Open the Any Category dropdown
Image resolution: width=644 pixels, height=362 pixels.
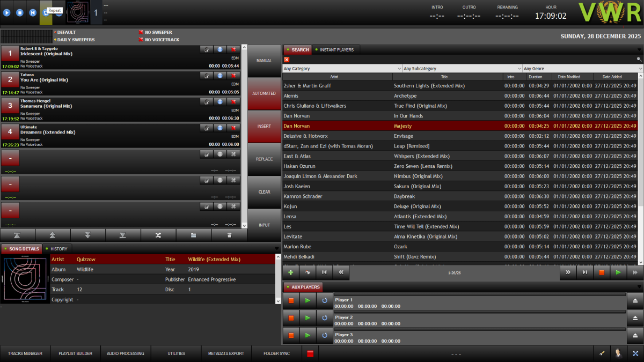pyautogui.click(x=341, y=68)
